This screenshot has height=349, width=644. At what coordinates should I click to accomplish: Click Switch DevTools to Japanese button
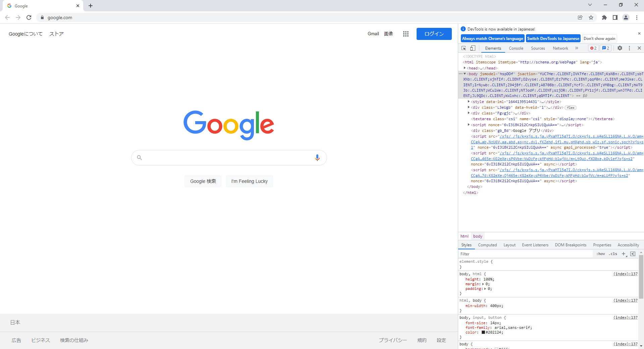[x=553, y=39]
